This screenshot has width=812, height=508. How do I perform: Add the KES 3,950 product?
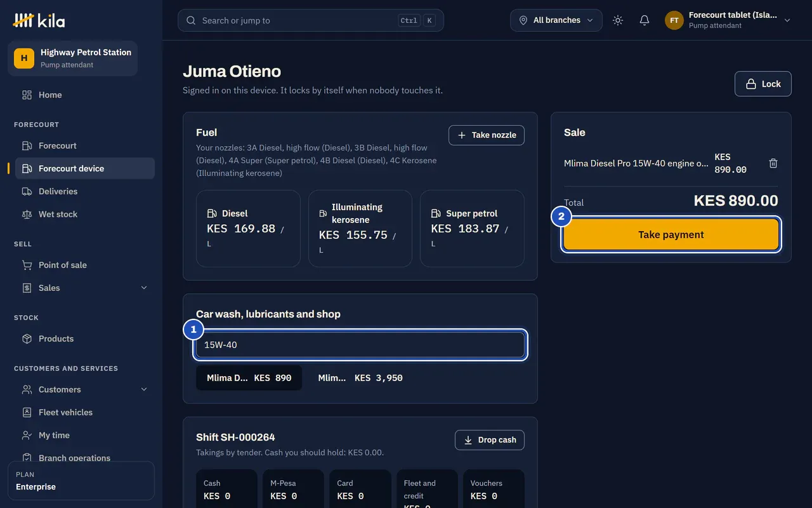pyautogui.click(x=360, y=378)
